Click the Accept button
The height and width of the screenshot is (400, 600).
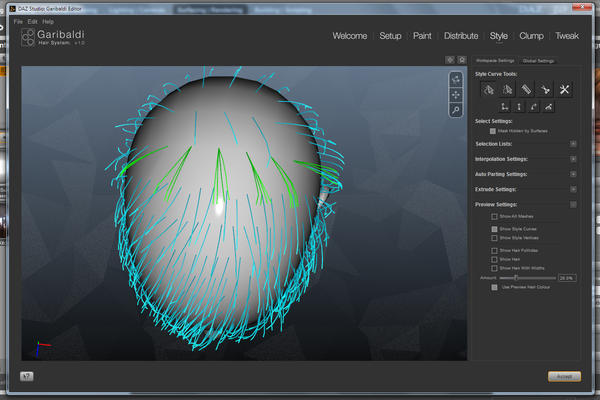point(564,377)
